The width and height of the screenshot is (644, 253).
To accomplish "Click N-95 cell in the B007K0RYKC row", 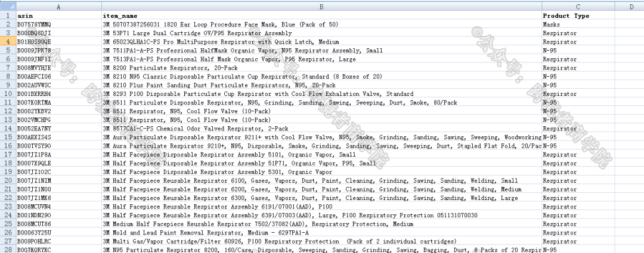I will click(x=578, y=249).
